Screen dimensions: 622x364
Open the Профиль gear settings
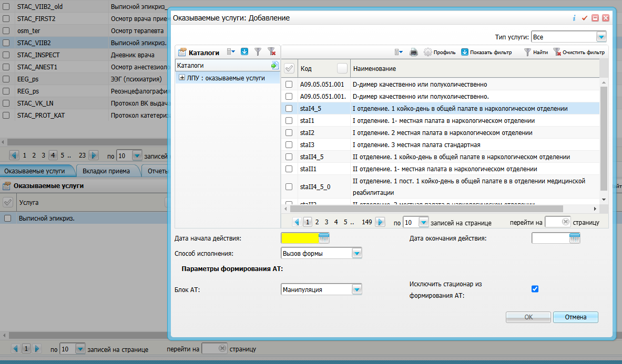tap(440, 52)
